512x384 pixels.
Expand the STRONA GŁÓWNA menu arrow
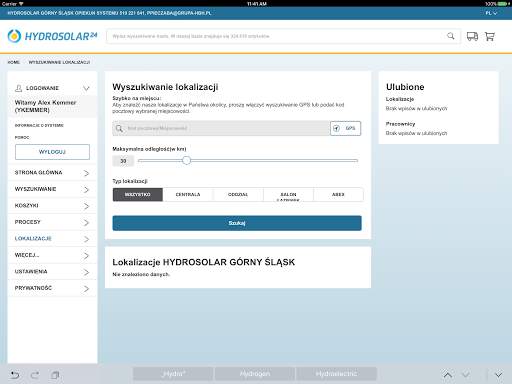tap(86, 173)
